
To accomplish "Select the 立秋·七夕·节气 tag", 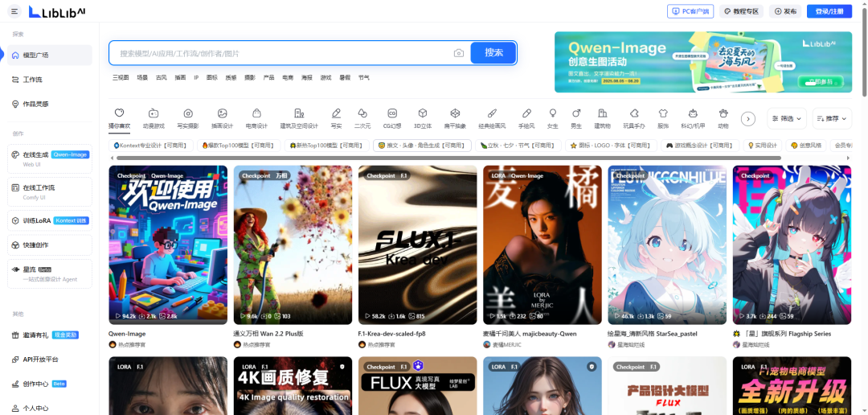I will pos(518,146).
